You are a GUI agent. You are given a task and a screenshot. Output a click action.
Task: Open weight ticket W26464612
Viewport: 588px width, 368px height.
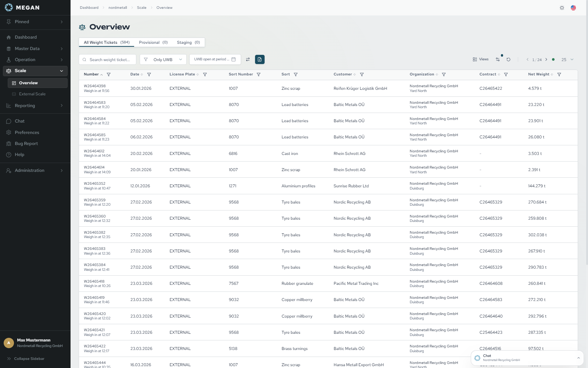[94, 151]
